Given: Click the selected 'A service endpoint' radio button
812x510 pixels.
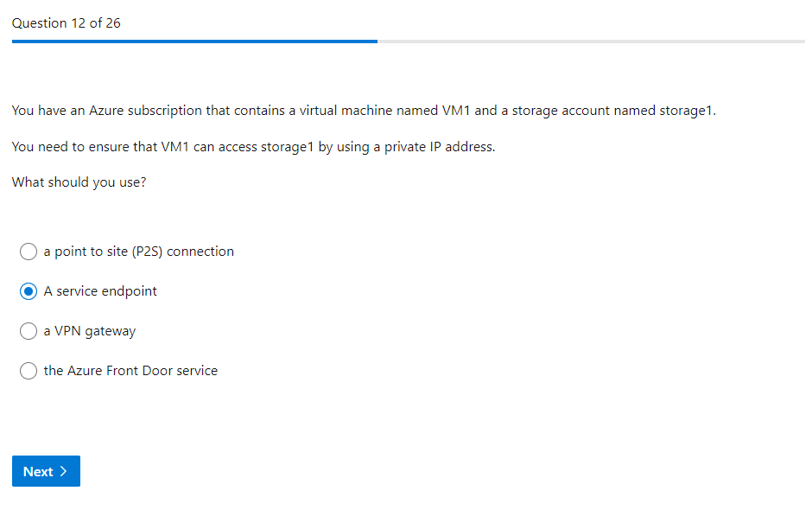Looking at the screenshot, I should pos(29,291).
